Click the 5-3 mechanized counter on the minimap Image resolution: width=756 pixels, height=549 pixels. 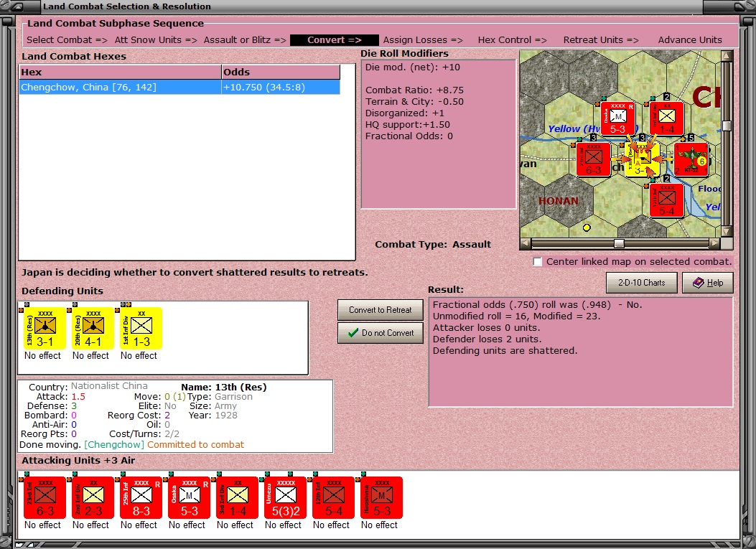[x=617, y=118]
